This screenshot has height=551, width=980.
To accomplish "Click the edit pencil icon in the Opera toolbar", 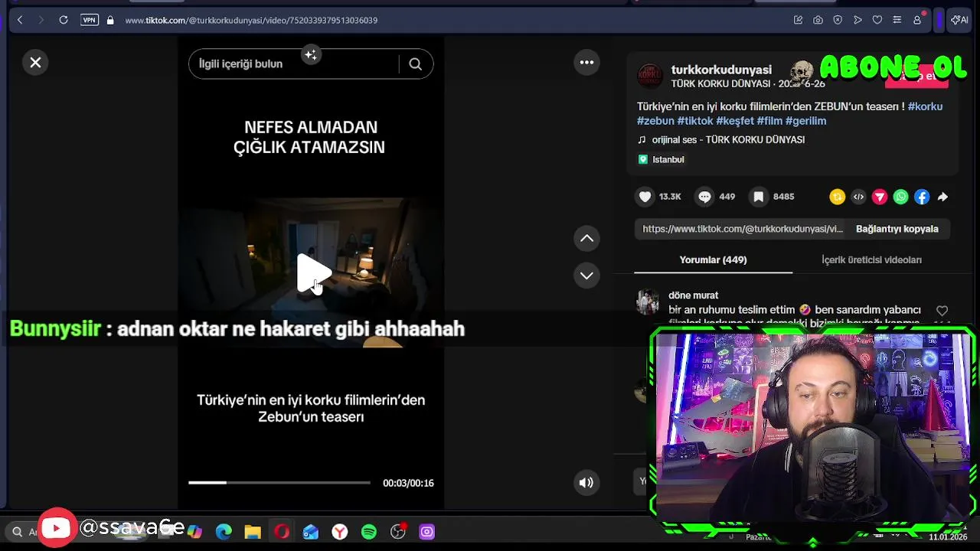I will pyautogui.click(x=798, y=20).
